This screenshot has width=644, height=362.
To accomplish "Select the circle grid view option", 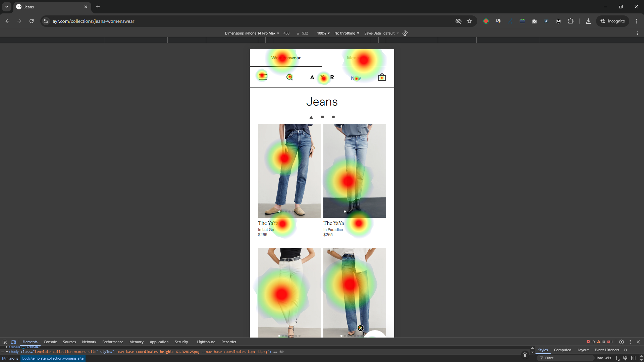I will (333, 117).
